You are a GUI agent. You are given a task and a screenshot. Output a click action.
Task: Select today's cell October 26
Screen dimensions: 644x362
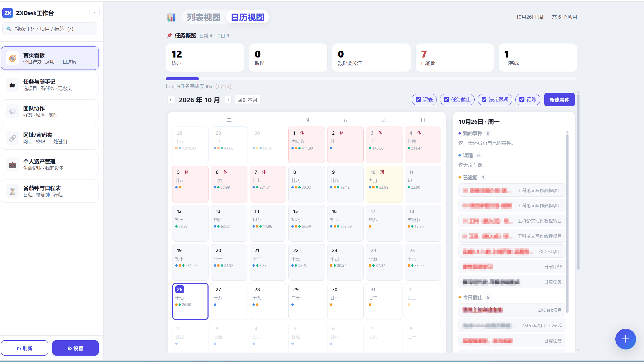pyautogui.click(x=190, y=301)
